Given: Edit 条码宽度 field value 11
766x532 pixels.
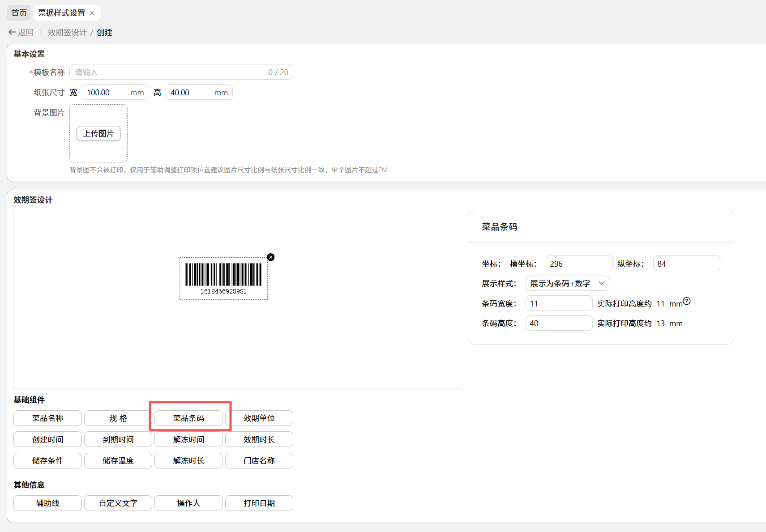Looking at the screenshot, I should coord(559,303).
